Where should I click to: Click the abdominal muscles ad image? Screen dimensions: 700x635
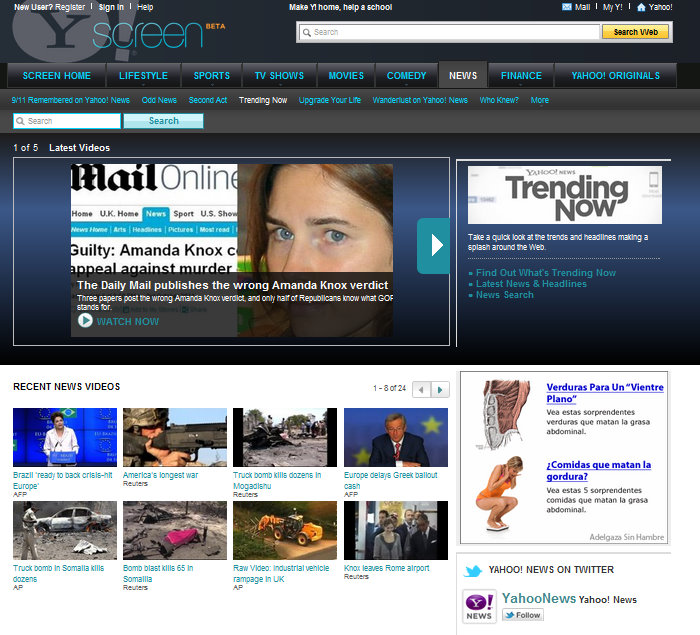point(504,414)
